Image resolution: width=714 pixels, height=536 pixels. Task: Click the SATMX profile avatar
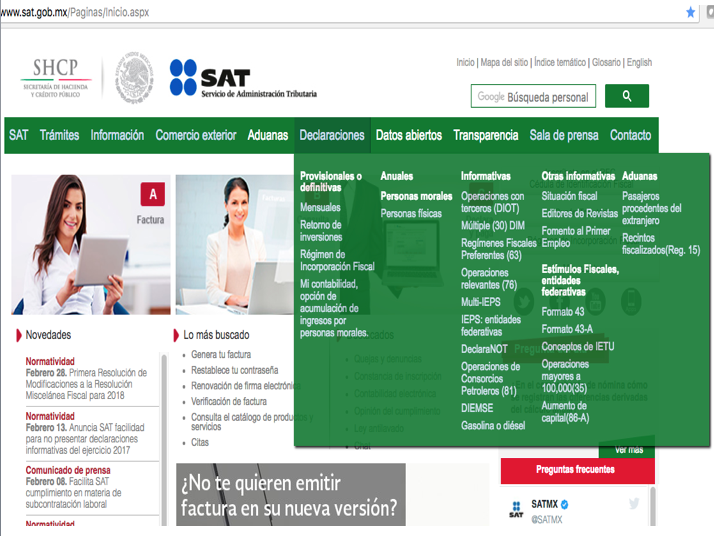coord(516,510)
